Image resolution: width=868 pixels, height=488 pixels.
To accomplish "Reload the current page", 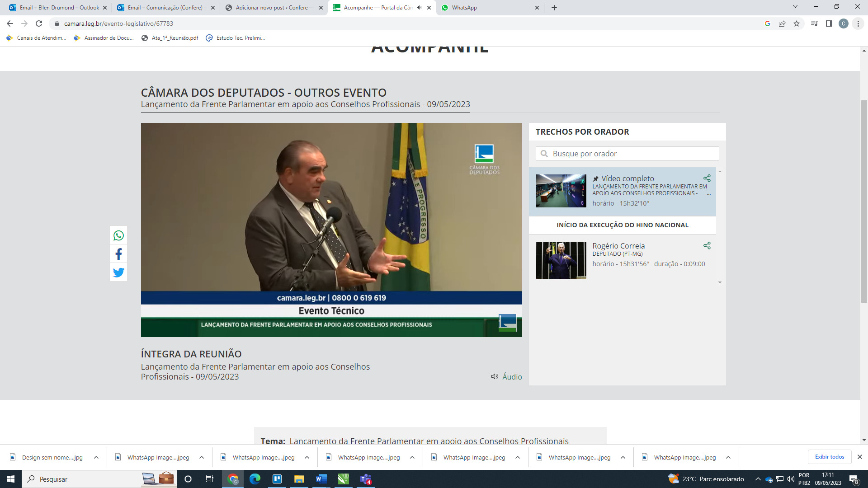I will click(x=39, y=23).
